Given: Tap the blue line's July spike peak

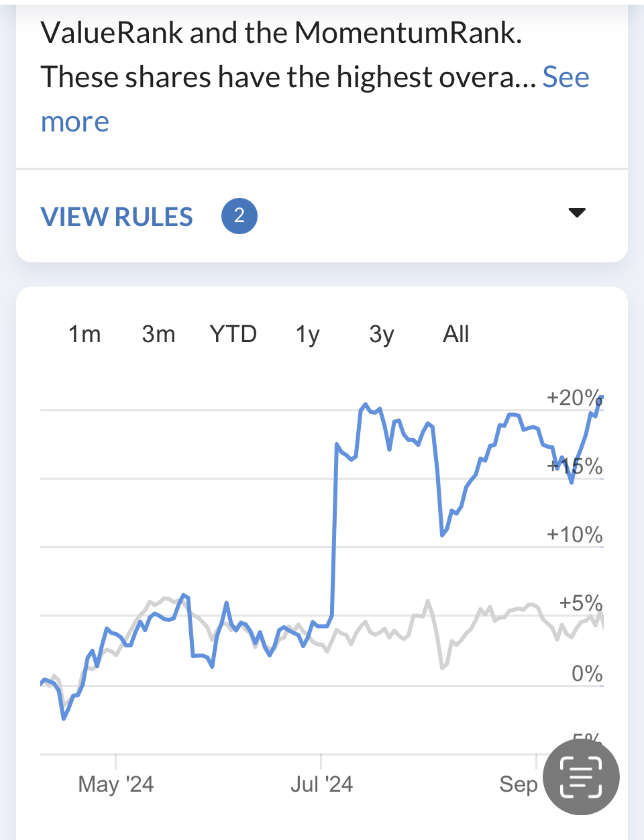Looking at the screenshot, I should tap(365, 405).
